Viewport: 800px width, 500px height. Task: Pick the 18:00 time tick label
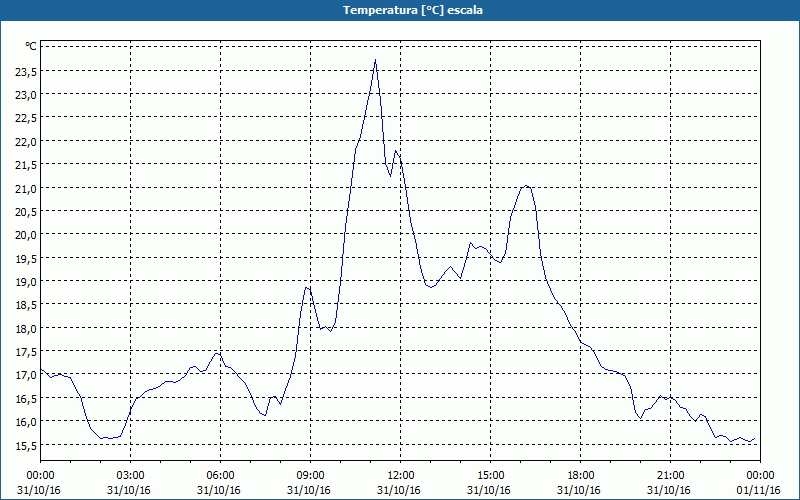[580, 476]
